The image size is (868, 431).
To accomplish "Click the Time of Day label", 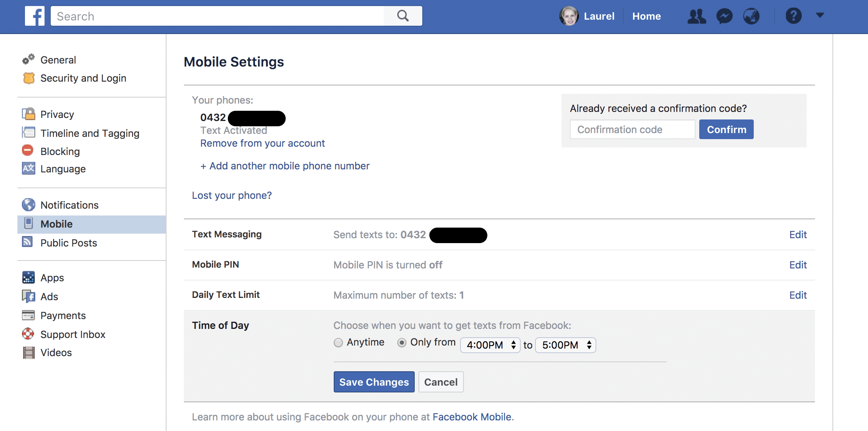I will pos(221,326).
